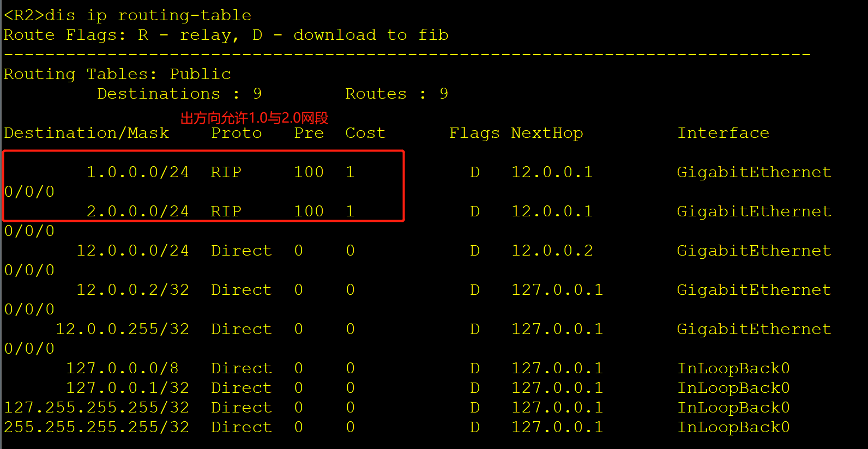The height and width of the screenshot is (449, 868).
Task: Click InLoopBack0 in 127.0.0.0/8 row
Action: (733, 368)
